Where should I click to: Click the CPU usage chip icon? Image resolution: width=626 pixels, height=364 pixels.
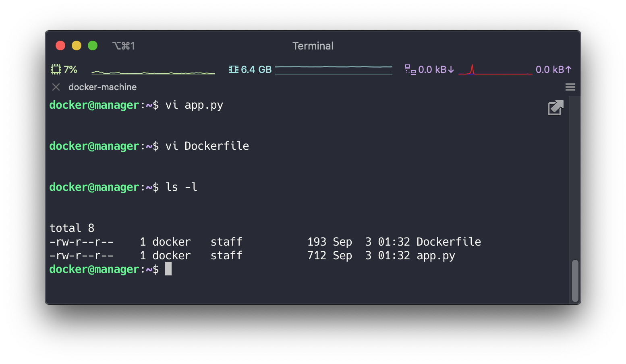[x=56, y=69]
